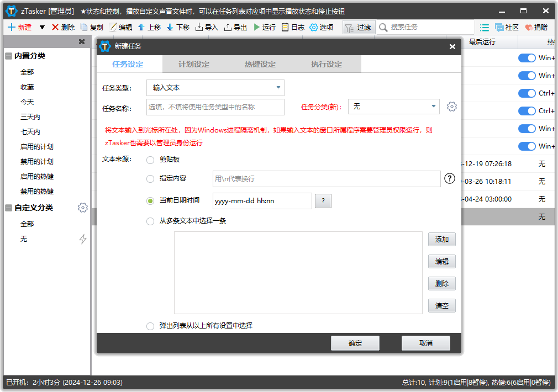This screenshot has width=558, height=392.
Task: Select the 指定内容 radio option
Action: click(150, 178)
